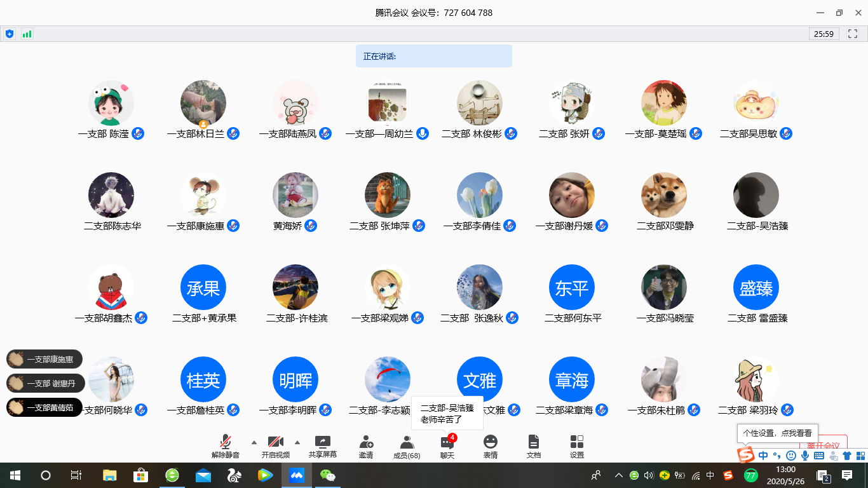Click Sogou voice input microphone icon
This screenshot has height=488, width=868.
click(x=805, y=456)
